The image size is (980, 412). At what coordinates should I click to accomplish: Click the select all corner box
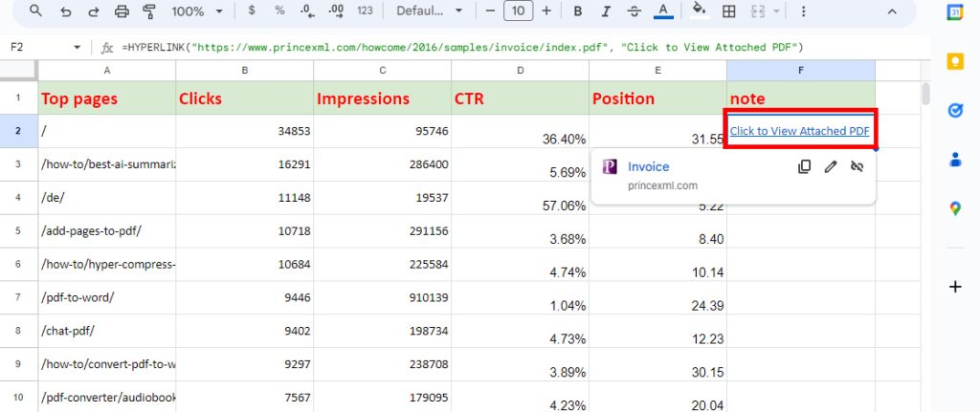tap(18, 71)
